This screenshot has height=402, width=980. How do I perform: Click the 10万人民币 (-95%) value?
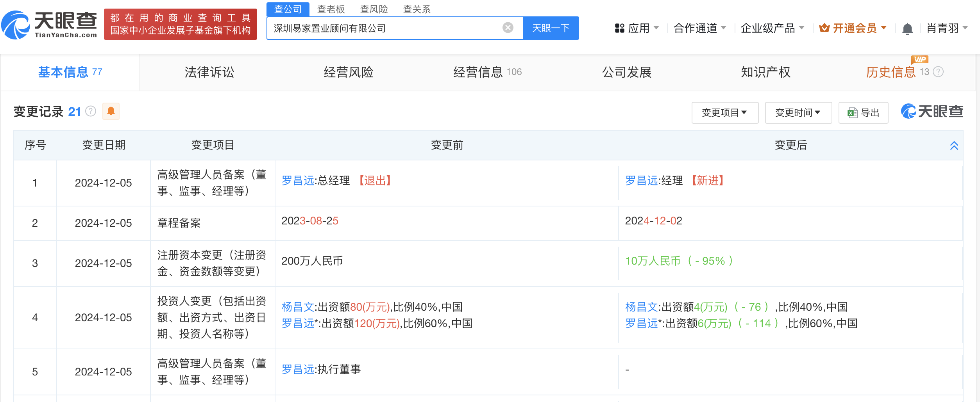click(679, 261)
